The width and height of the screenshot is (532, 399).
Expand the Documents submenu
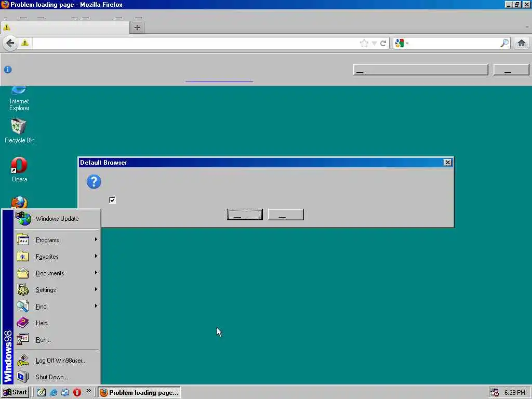click(57, 273)
